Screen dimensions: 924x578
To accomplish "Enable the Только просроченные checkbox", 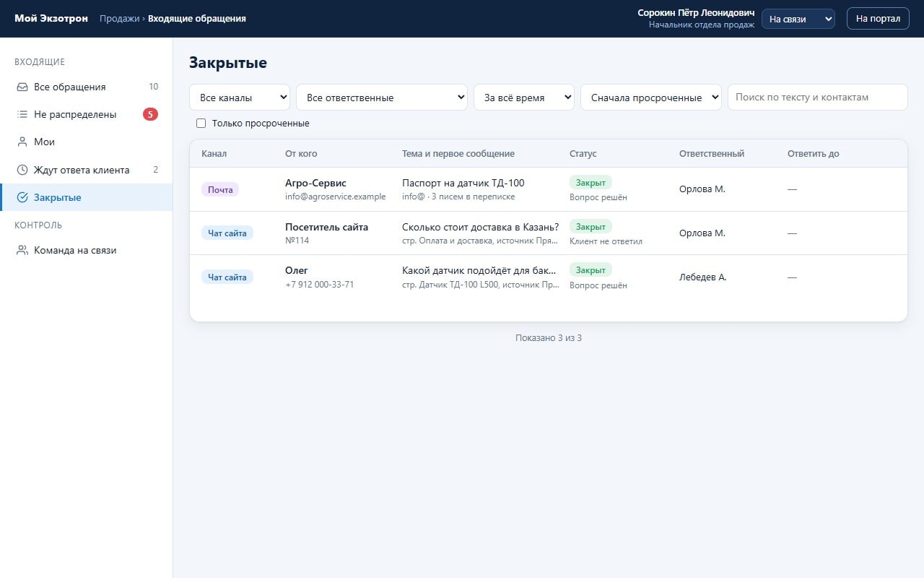I will pyautogui.click(x=201, y=124).
